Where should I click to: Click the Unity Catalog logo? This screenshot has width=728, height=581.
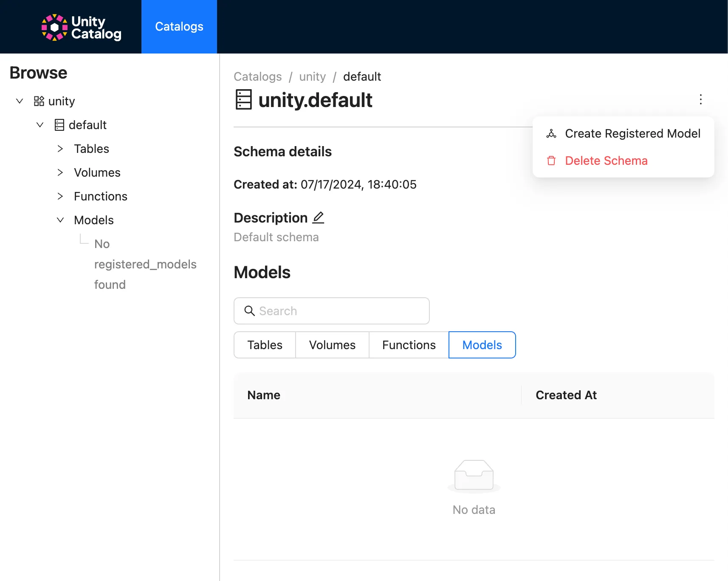coord(81,27)
